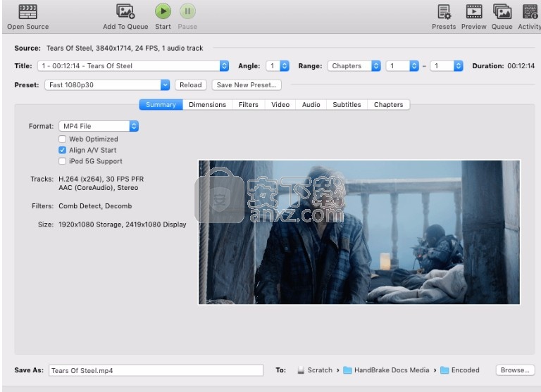The height and width of the screenshot is (392, 541).
Task: Click the source info text Tears Of Steel
Action: point(125,48)
